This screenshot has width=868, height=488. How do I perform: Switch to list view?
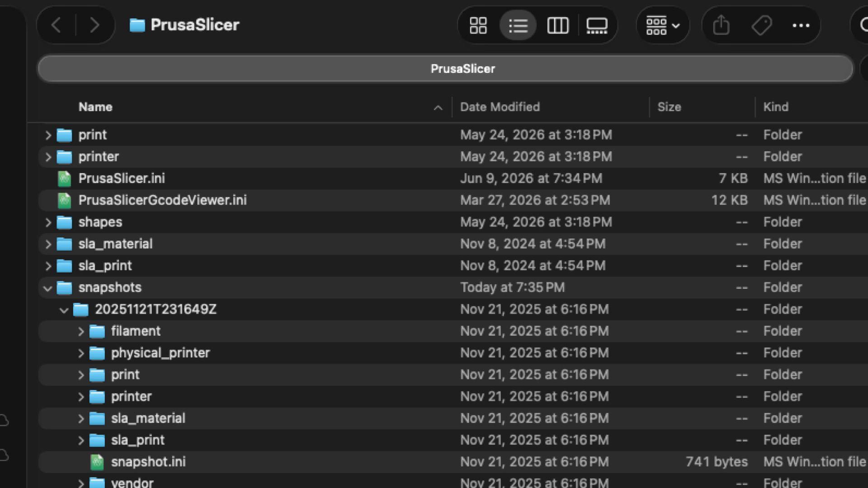click(x=518, y=25)
